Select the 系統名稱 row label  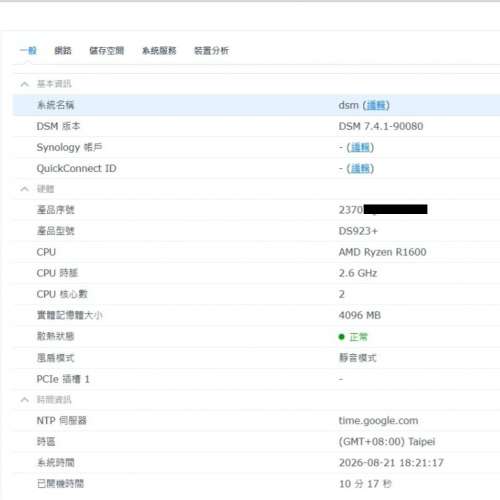[x=55, y=105]
